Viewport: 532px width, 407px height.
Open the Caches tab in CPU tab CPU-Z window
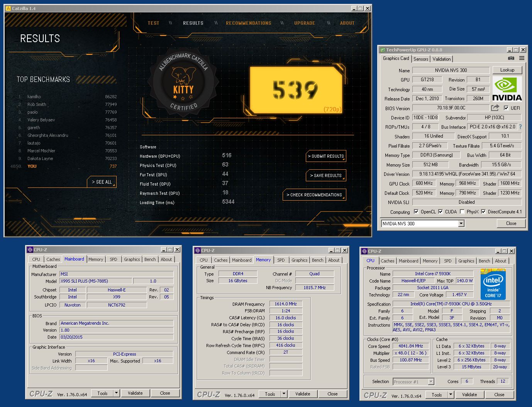(x=387, y=261)
